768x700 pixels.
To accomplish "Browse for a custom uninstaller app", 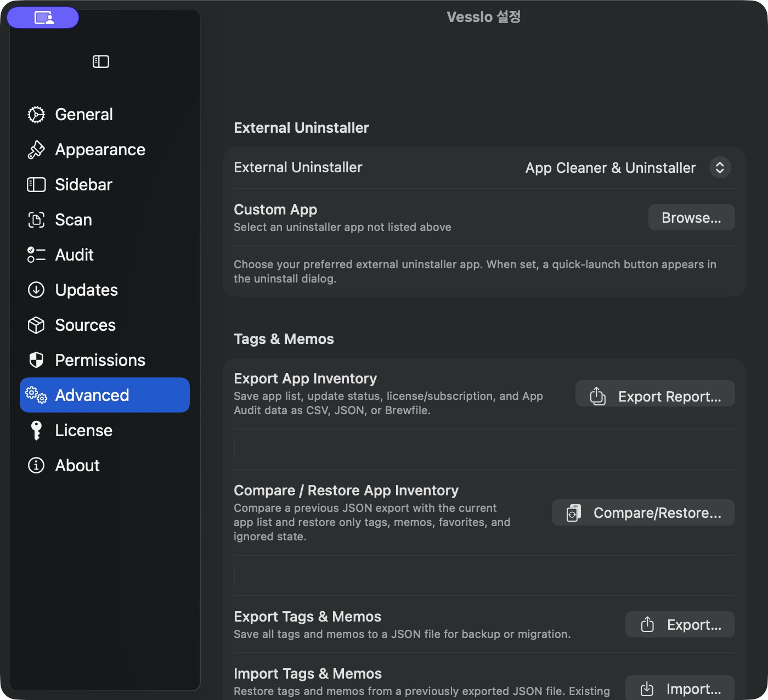I will 691,218.
